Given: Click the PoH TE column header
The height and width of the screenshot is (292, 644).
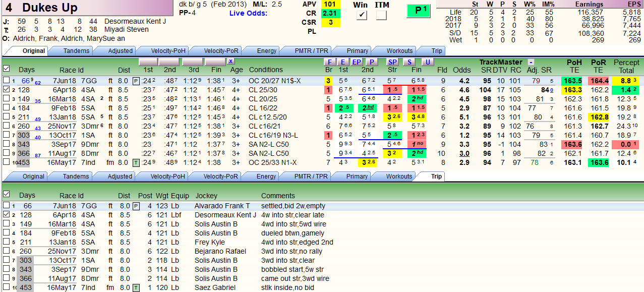Looking at the screenshot, I should coord(574,66).
